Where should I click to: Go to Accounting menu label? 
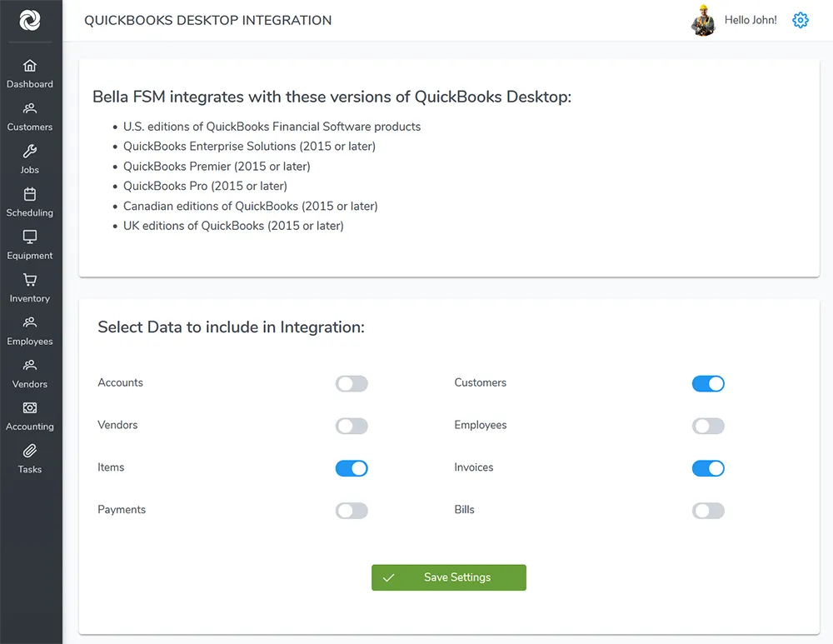[x=30, y=427]
